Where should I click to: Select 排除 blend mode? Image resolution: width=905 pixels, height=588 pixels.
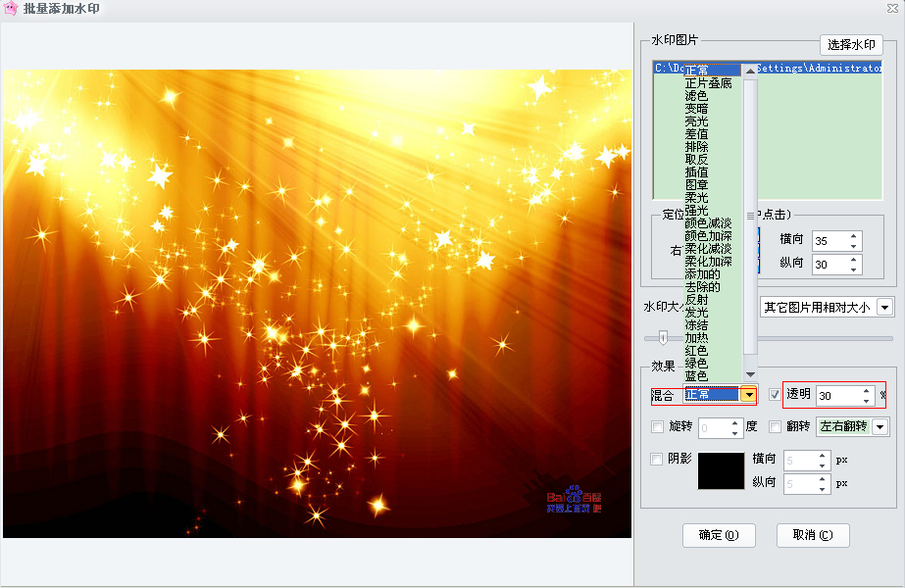coord(696,147)
